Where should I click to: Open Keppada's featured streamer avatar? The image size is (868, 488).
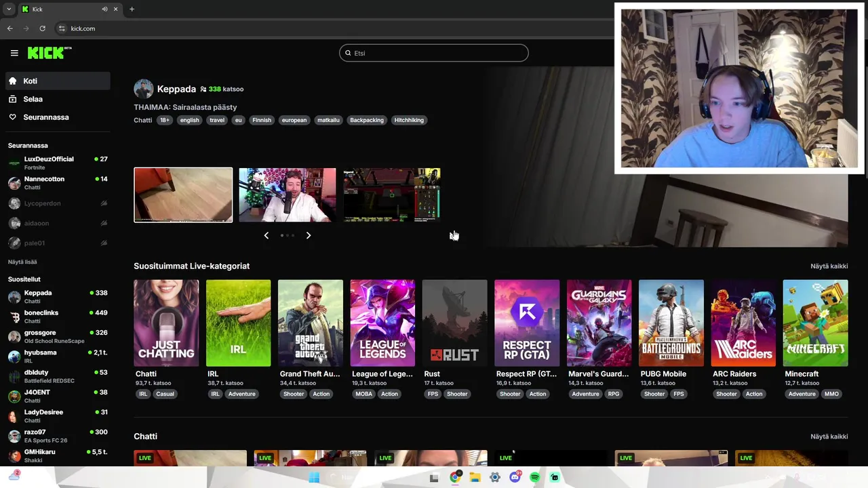pyautogui.click(x=143, y=89)
